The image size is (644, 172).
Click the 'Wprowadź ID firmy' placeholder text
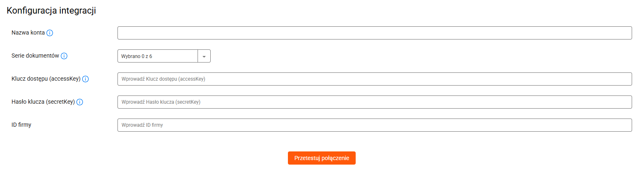pos(143,125)
